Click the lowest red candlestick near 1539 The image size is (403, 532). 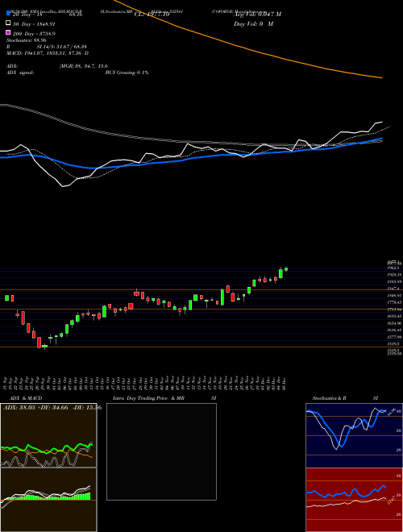pos(39,343)
